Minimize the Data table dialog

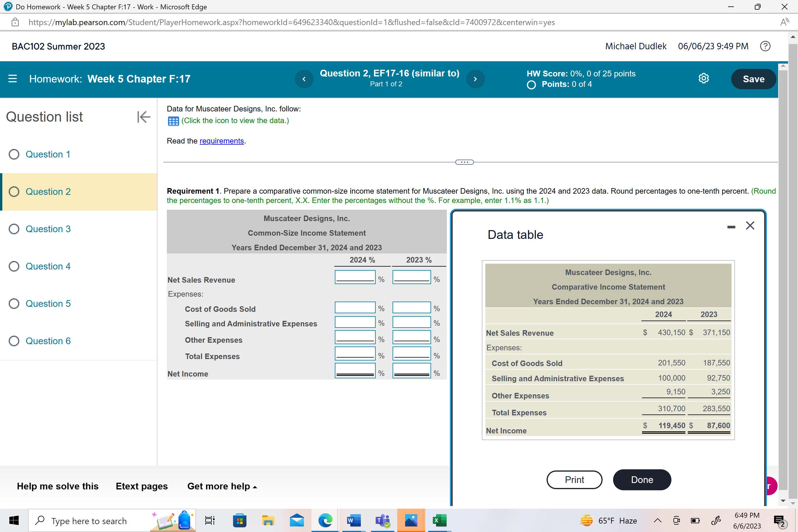tap(731, 226)
